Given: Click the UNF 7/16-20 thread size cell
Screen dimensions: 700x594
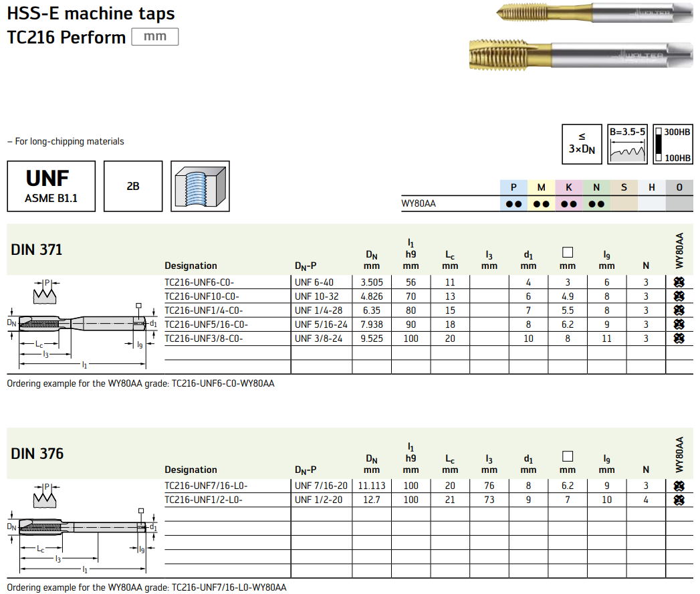Looking at the screenshot, I should pyautogui.click(x=321, y=486).
